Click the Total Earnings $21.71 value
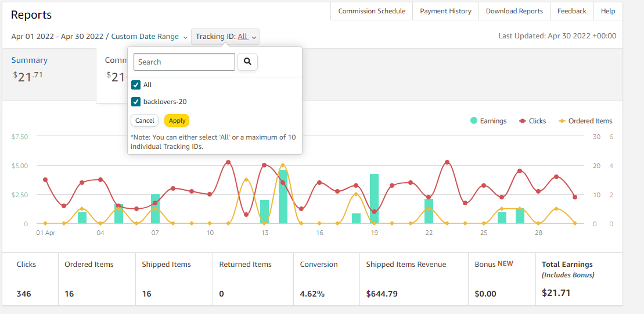Image resolution: width=644 pixels, height=314 pixels. [x=556, y=293]
